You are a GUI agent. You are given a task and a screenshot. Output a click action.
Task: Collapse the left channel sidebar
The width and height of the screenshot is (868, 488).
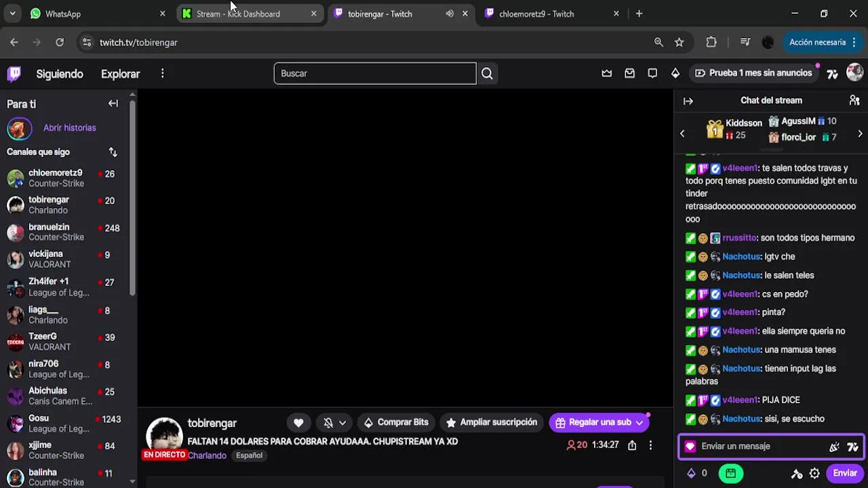(113, 104)
